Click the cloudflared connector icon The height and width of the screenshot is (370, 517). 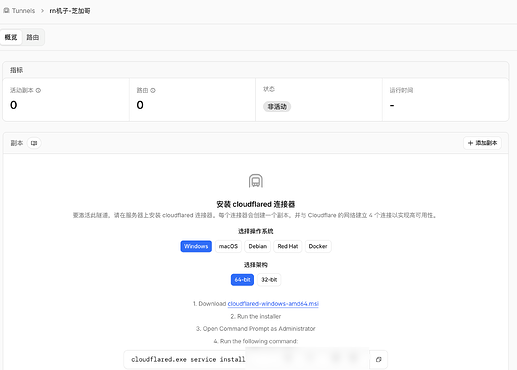point(256,181)
